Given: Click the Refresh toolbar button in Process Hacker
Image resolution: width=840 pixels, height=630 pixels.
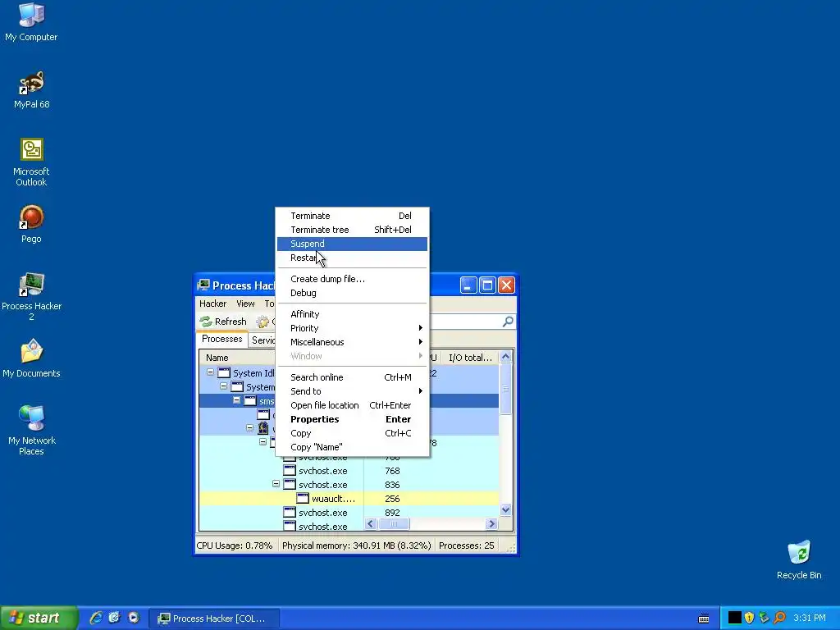Looking at the screenshot, I should [x=223, y=322].
